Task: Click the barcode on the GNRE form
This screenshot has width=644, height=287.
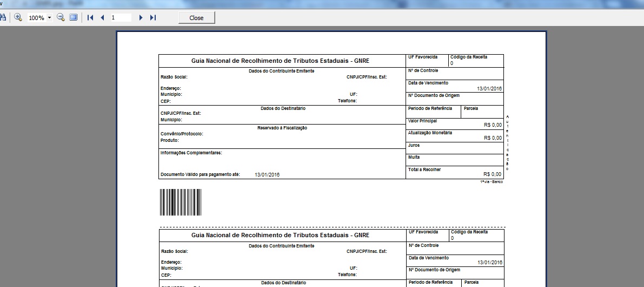Action: click(180, 202)
